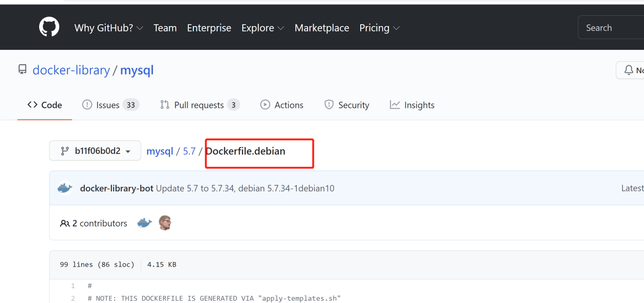Click the NOTE: THIS DOCKERFILE IS GENERATED comment
The width and height of the screenshot is (644, 303).
[214, 298]
